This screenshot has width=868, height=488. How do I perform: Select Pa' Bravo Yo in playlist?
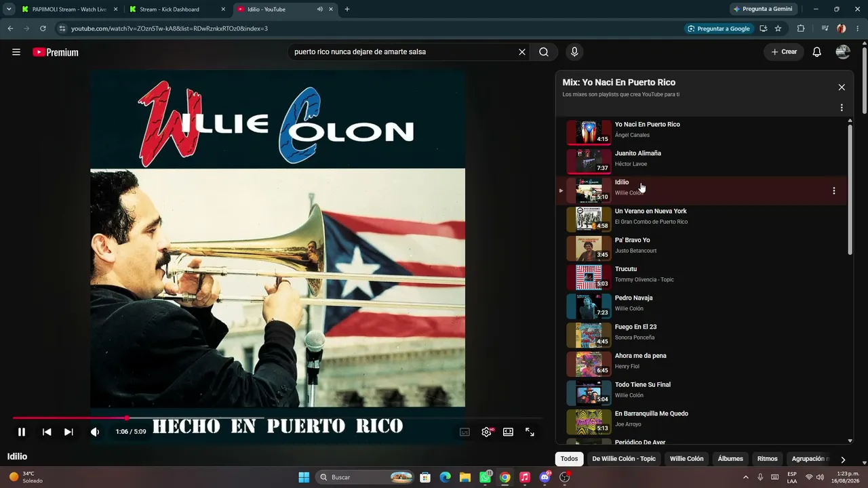click(x=702, y=248)
